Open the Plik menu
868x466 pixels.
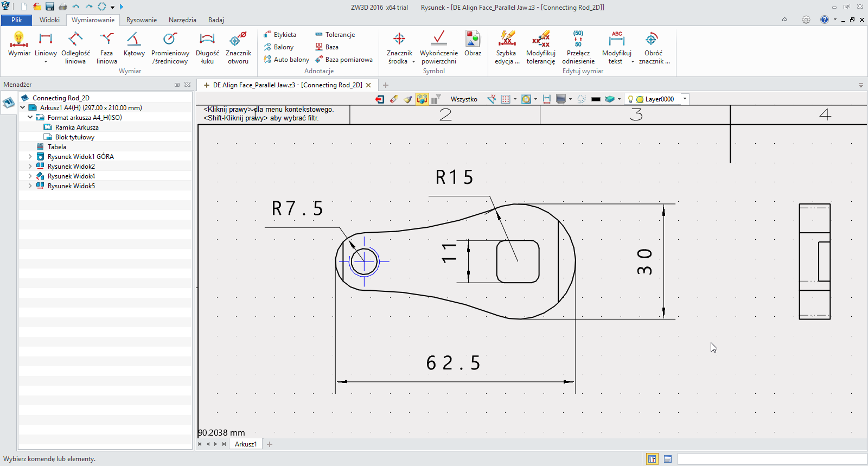coord(17,20)
